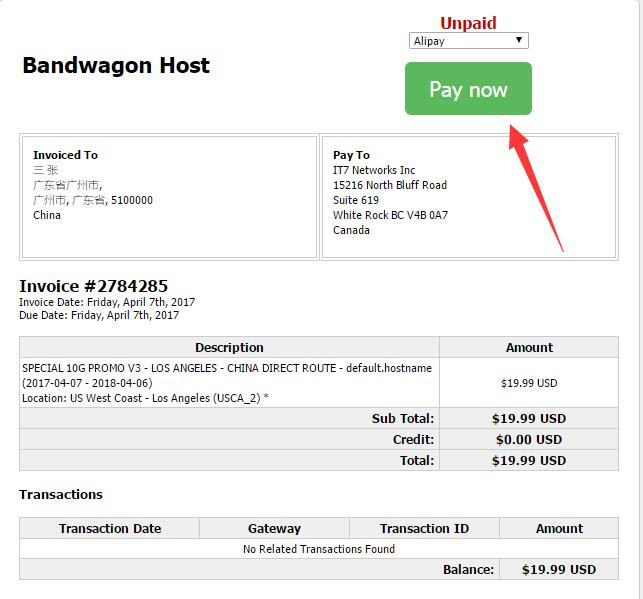This screenshot has width=643, height=599.
Task: Click the Due Date line
Action: point(99,315)
